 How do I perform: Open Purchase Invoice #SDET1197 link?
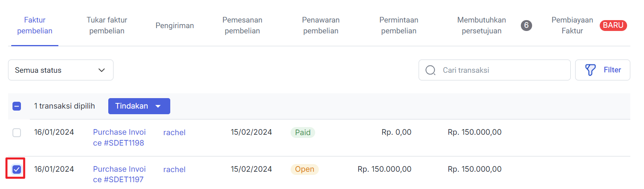[120, 174]
